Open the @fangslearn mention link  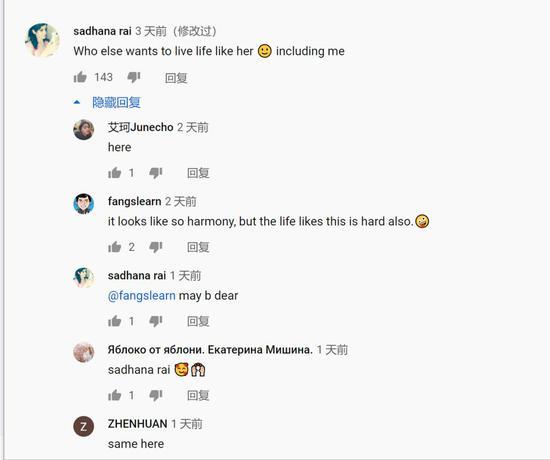tap(142, 296)
